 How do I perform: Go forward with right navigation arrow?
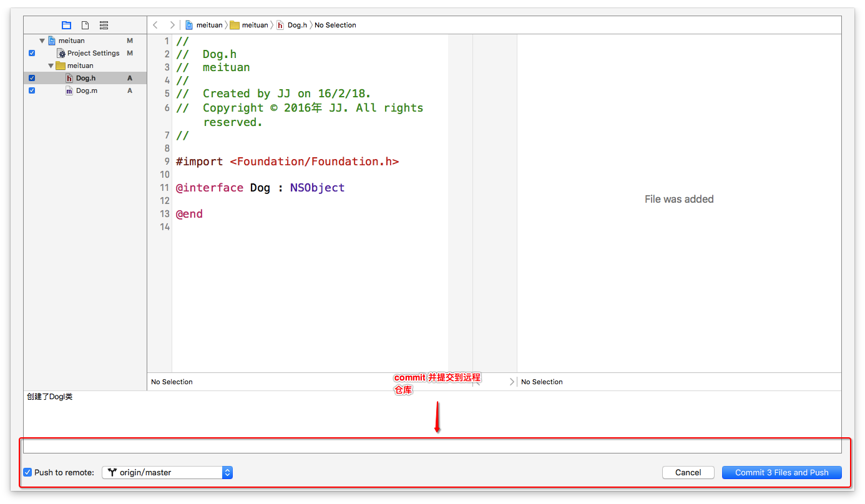coord(172,25)
